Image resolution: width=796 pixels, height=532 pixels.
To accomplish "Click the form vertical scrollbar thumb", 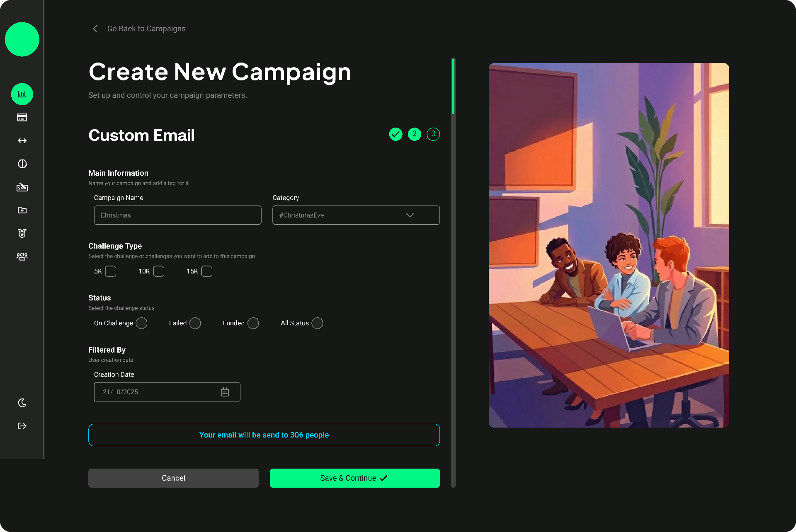I will (x=454, y=86).
